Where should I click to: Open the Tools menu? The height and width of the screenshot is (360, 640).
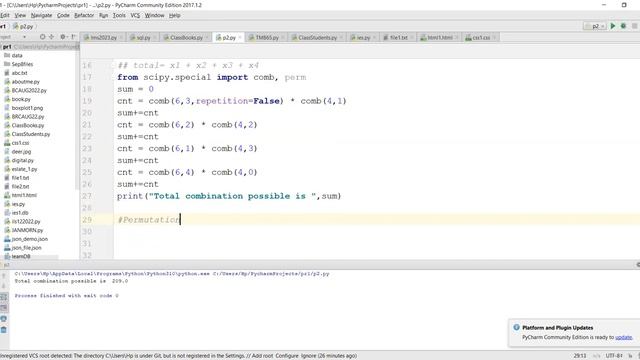119,15
